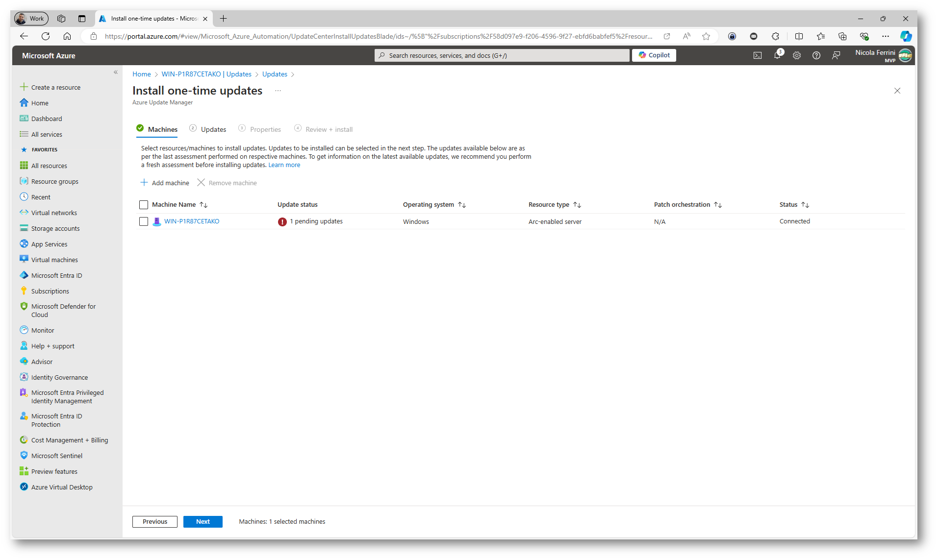Viewport: 938px width, 560px height.
Task: Open the feedback icon in header
Action: pos(836,55)
